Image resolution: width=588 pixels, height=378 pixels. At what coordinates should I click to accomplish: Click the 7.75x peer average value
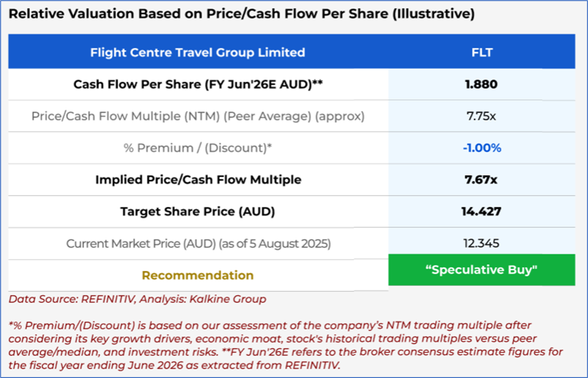pyautogui.click(x=482, y=116)
